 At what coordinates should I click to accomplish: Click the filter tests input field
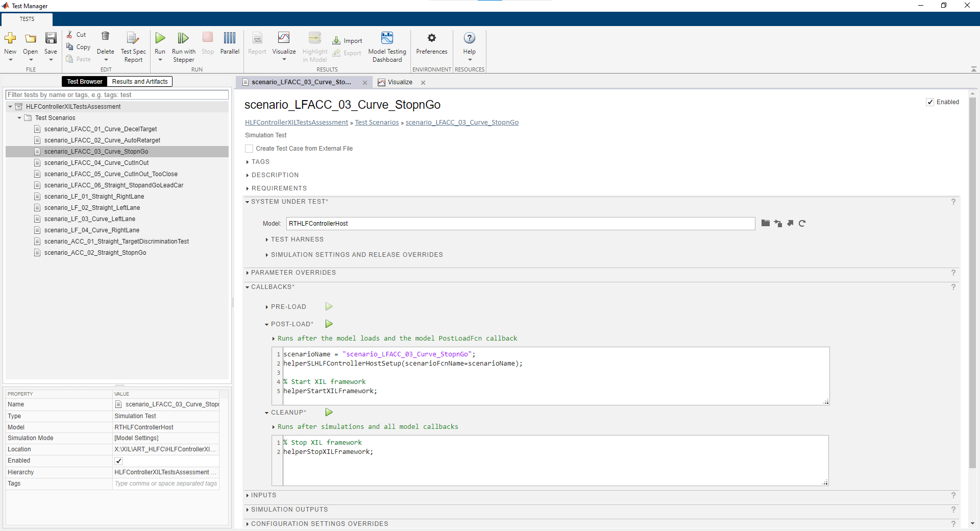(117, 95)
